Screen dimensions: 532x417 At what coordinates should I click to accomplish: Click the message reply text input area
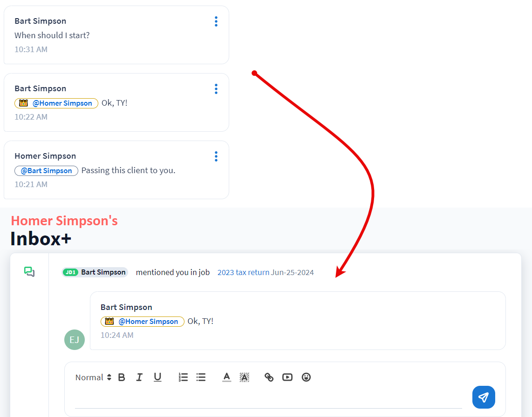(268, 398)
